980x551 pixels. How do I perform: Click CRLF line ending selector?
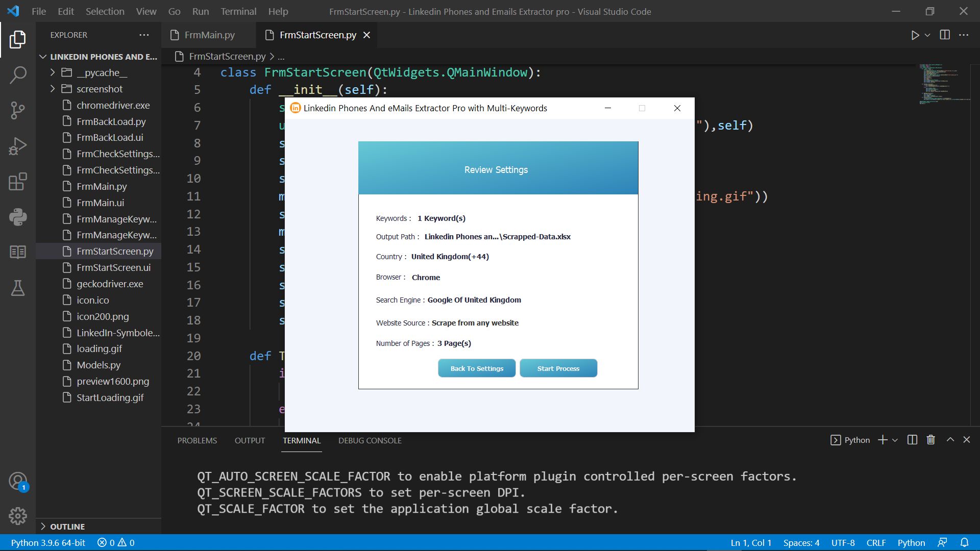coord(876,543)
